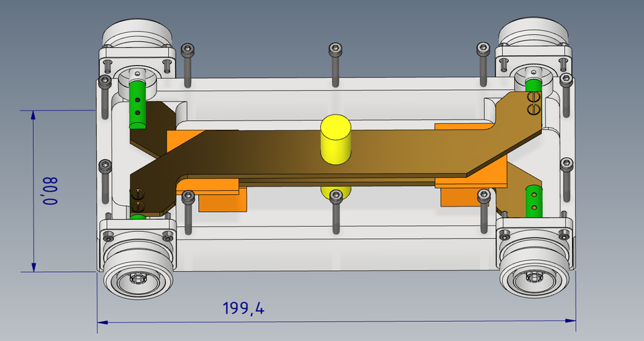Select the 199,4 length dimension text
Screen dimensions: 644x341
click(x=243, y=308)
